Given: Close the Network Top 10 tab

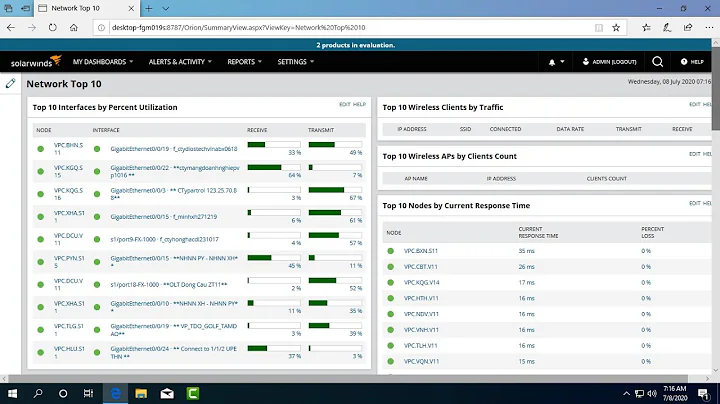Looking at the screenshot, I should (x=131, y=8).
